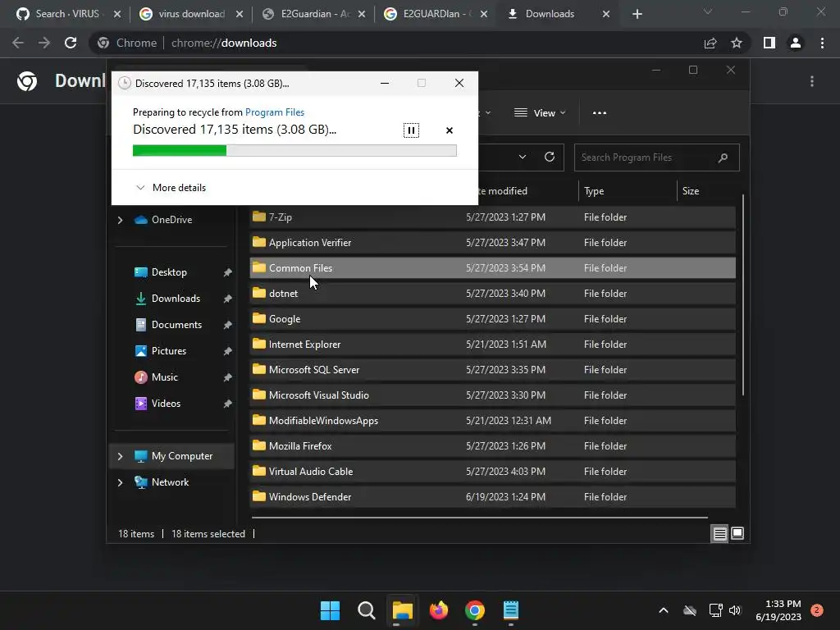Open Videos in quick access
840x630 pixels.
166,404
